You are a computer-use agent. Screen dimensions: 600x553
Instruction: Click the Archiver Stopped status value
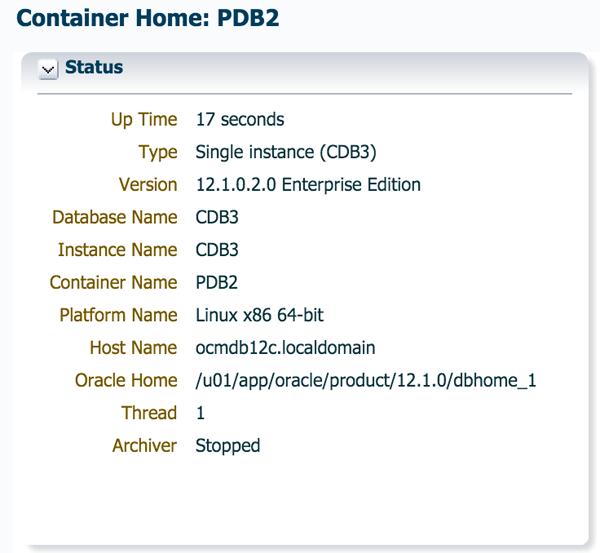(228, 446)
